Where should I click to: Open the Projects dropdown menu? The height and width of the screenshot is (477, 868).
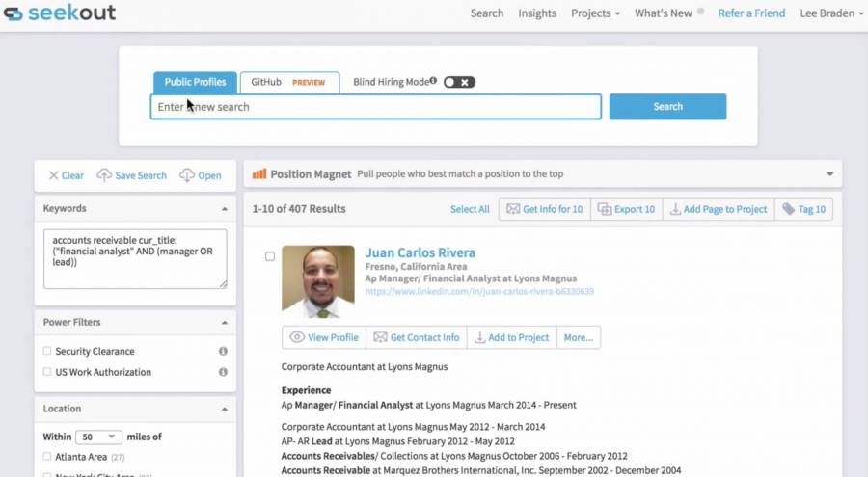tap(595, 13)
